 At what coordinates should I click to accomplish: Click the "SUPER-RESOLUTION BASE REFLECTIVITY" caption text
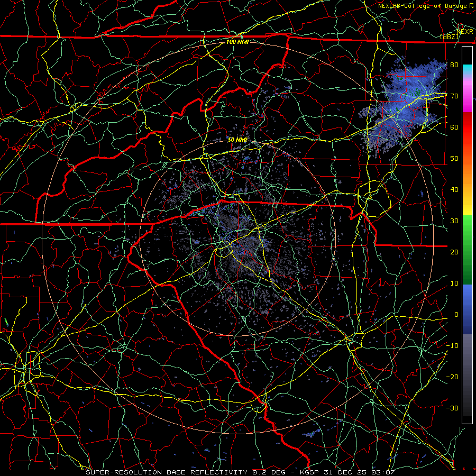point(167,472)
